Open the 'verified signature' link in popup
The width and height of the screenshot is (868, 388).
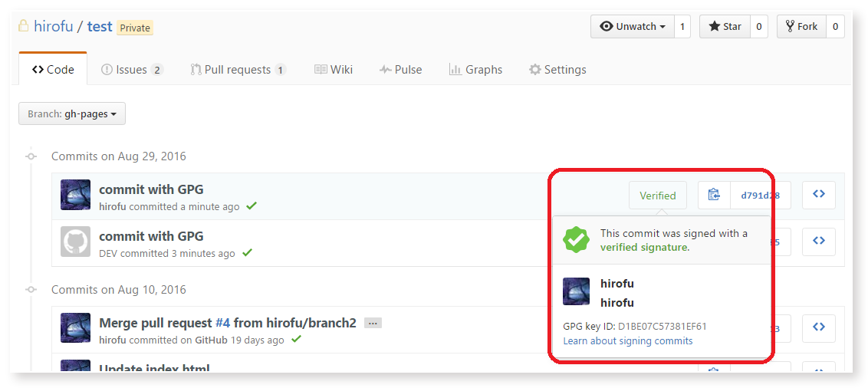coord(643,248)
